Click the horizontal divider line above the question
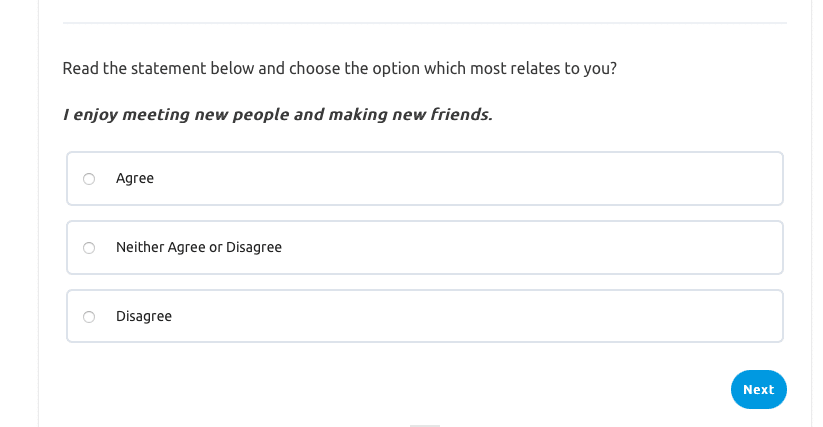The width and height of the screenshot is (823, 427). pos(424,23)
